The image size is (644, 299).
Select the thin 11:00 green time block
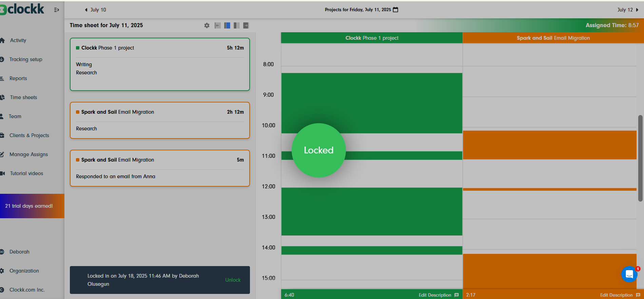[372, 155]
